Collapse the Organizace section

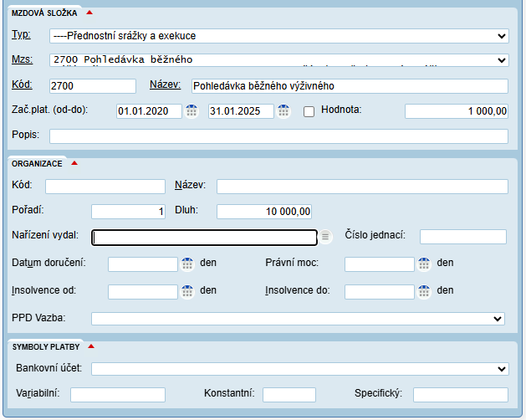point(74,163)
